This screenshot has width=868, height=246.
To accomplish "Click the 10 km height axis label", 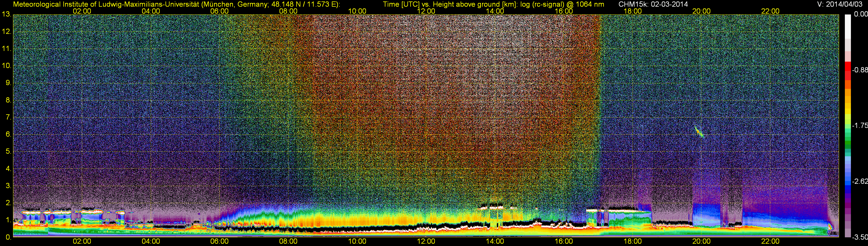I will (x=6, y=66).
